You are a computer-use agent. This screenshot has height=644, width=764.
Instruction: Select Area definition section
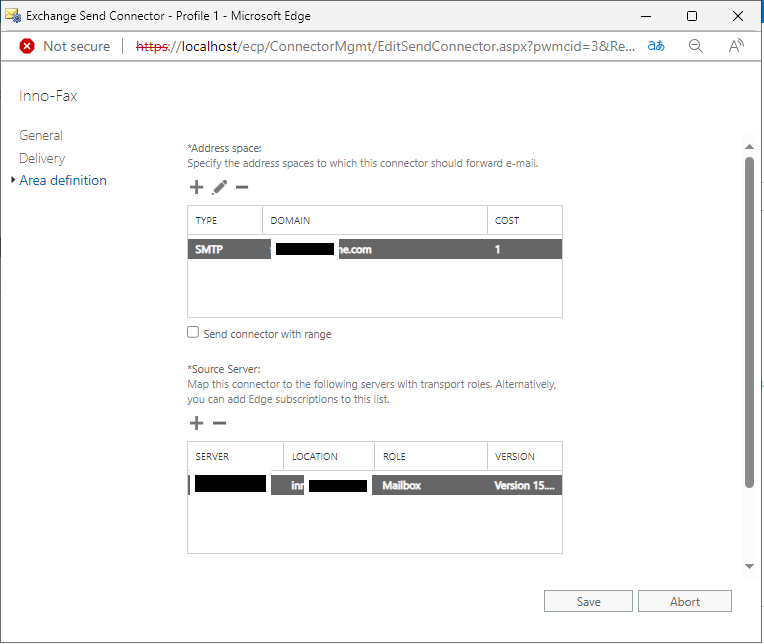63,181
